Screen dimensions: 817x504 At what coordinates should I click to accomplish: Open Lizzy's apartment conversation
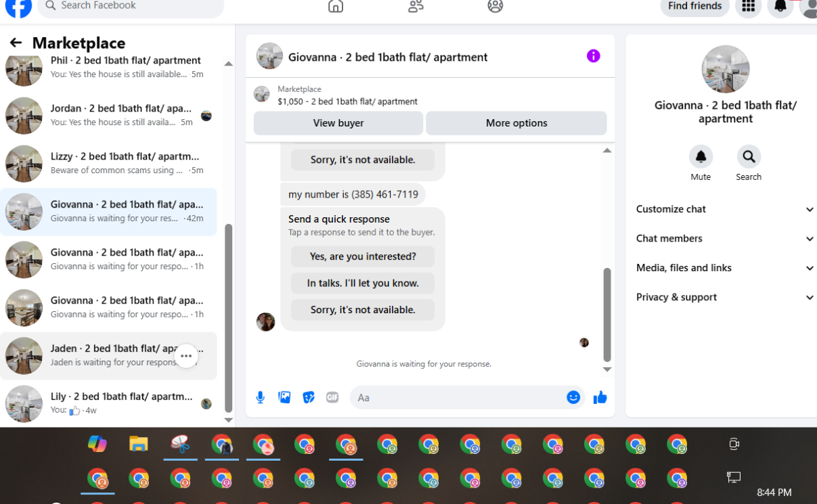coord(108,164)
